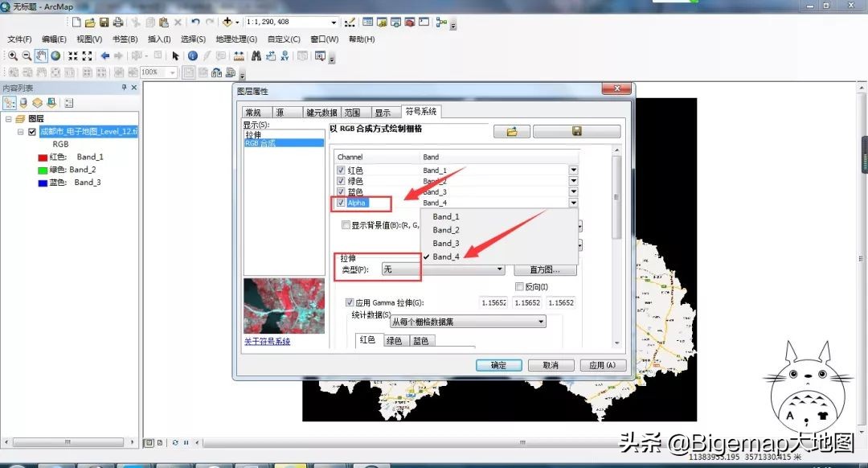
Task: Save current symbology using the disk icon
Action: (x=577, y=131)
